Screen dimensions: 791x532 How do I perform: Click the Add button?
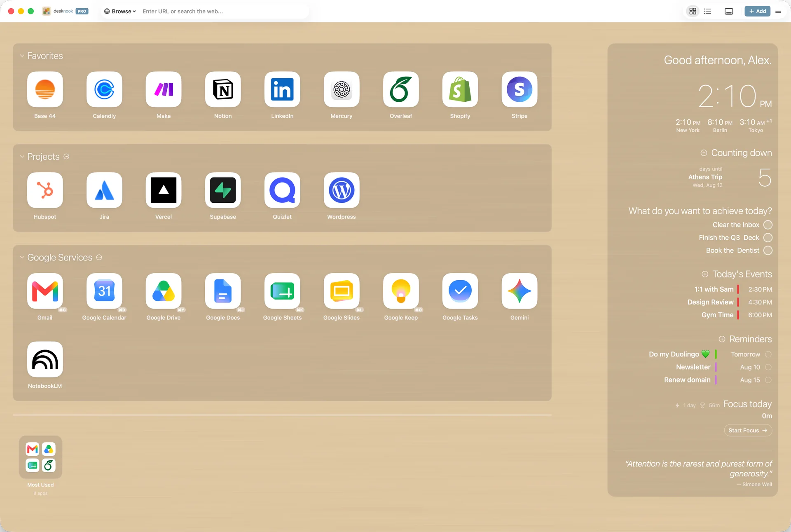pyautogui.click(x=757, y=11)
